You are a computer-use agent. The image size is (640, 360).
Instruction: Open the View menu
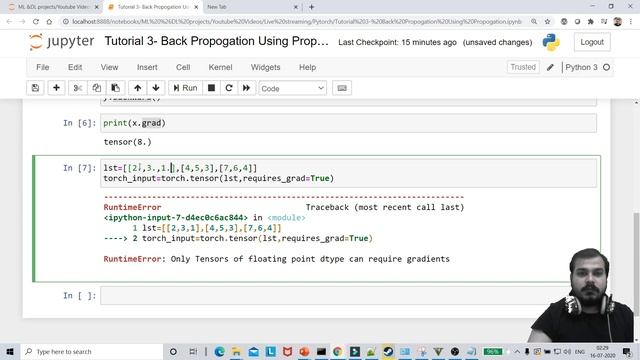coord(109,67)
